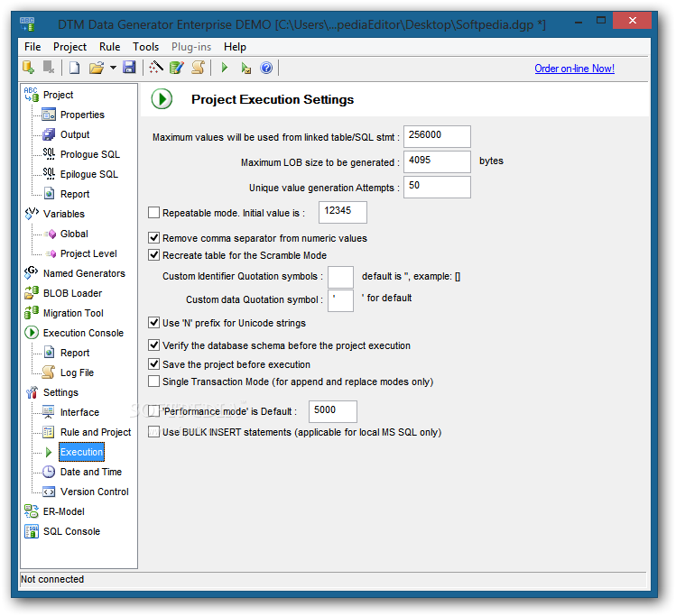
Task: Open the Project menu
Action: (69, 47)
